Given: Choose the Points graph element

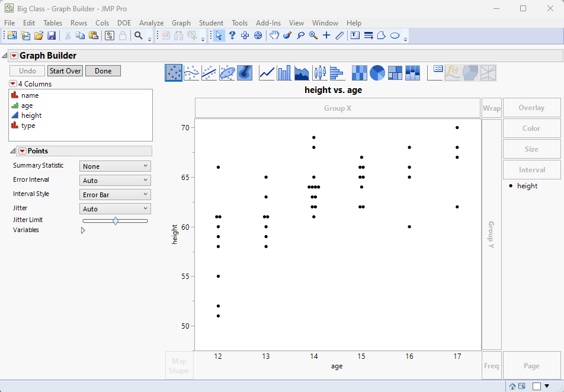Looking at the screenshot, I should (174, 73).
